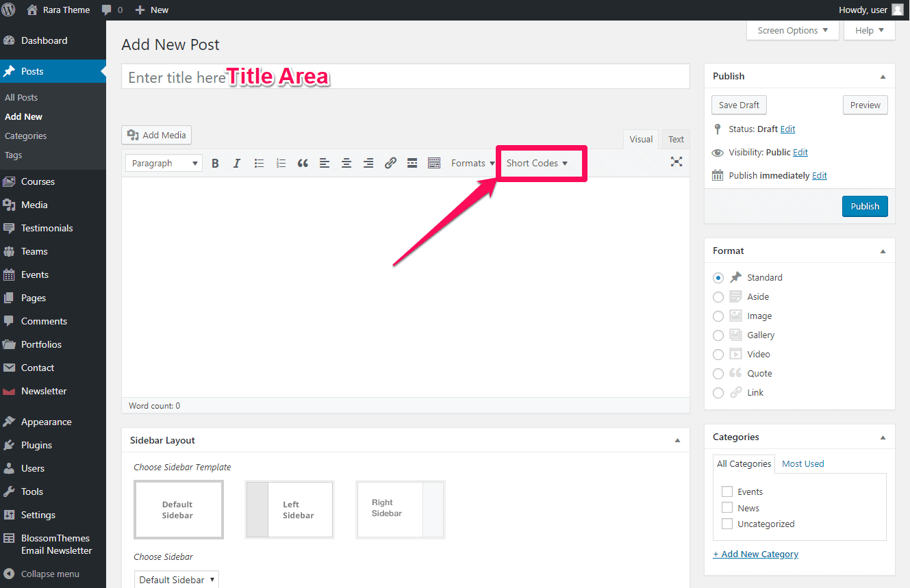The image size is (910, 588).
Task: Select the Gallery post format
Action: [718, 335]
